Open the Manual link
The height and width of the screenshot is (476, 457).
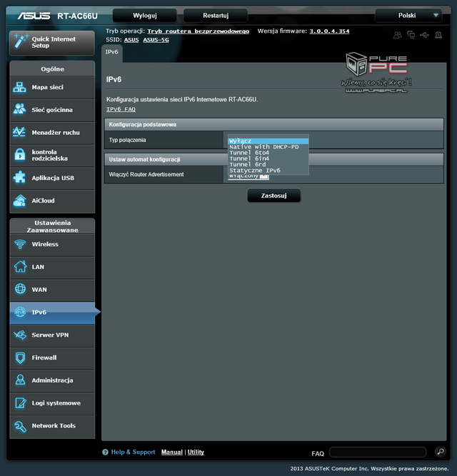172,452
